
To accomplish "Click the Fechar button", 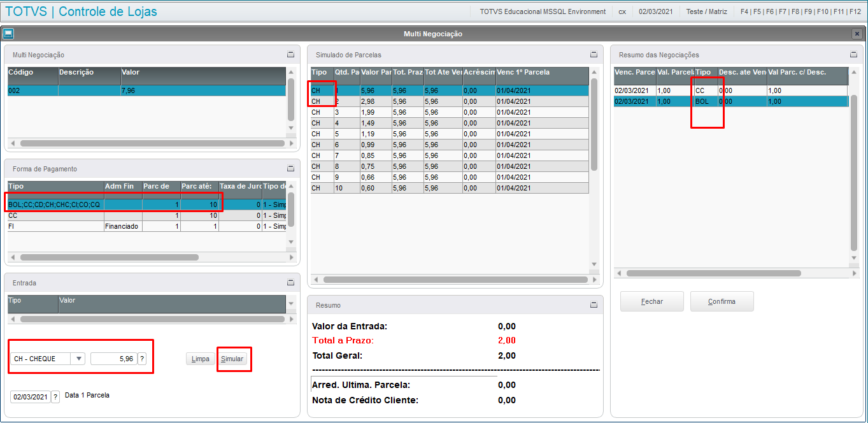I will coord(652,301).
